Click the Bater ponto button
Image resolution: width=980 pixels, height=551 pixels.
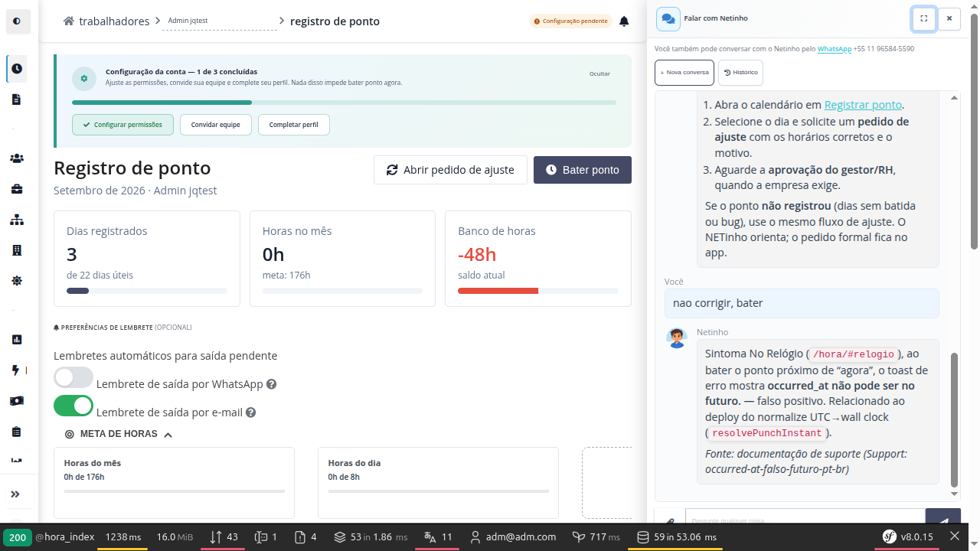coord(583,170)
